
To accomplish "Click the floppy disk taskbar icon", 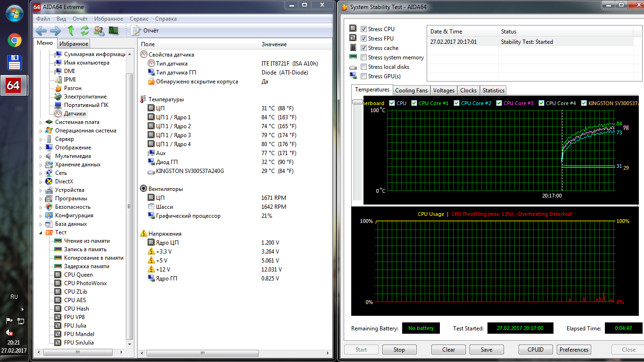I will point(15,63).
